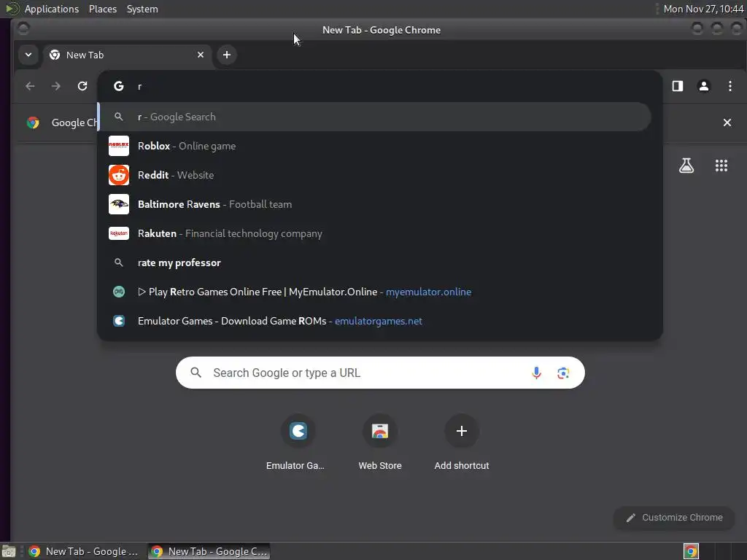This screenshot has width=747, height=560.
Task: Open the side panel icon
Action: tap(678, 86)
